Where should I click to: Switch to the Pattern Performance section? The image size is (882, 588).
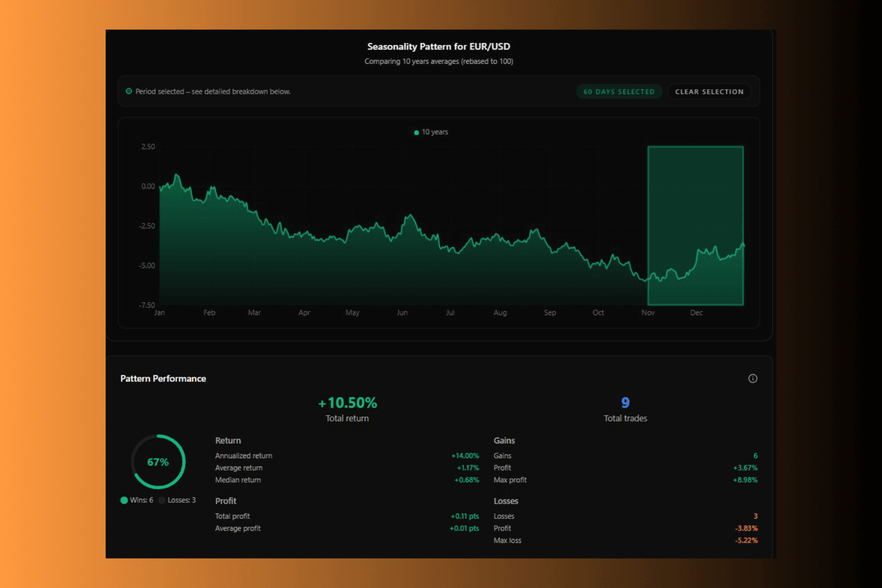coord(163,378)
